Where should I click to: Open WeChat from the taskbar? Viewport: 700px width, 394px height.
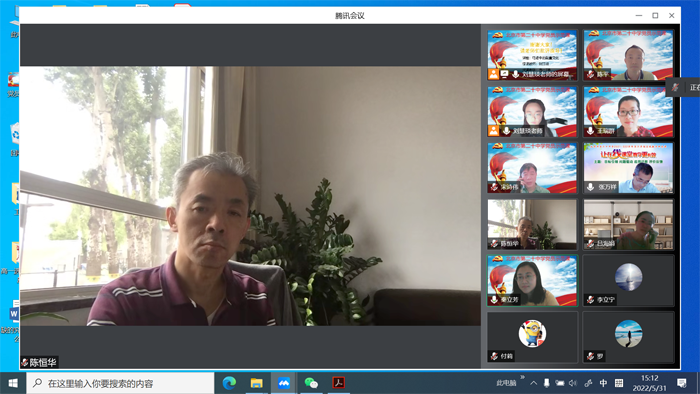tap(311, 383)
